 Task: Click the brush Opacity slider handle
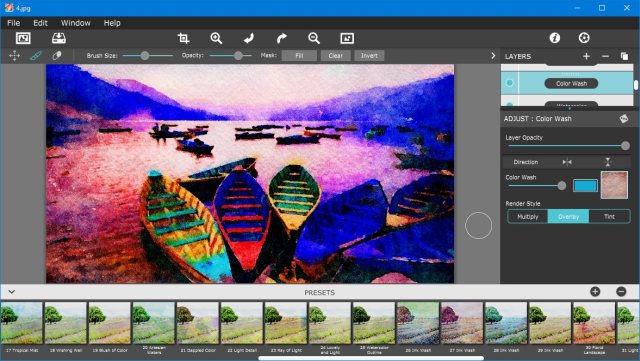[238, 56]
